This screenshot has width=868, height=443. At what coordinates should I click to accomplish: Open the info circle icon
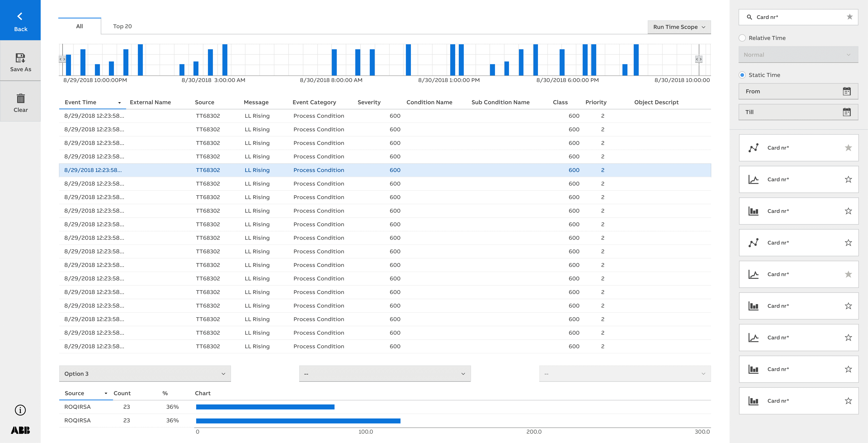click(x=20, y=410)
